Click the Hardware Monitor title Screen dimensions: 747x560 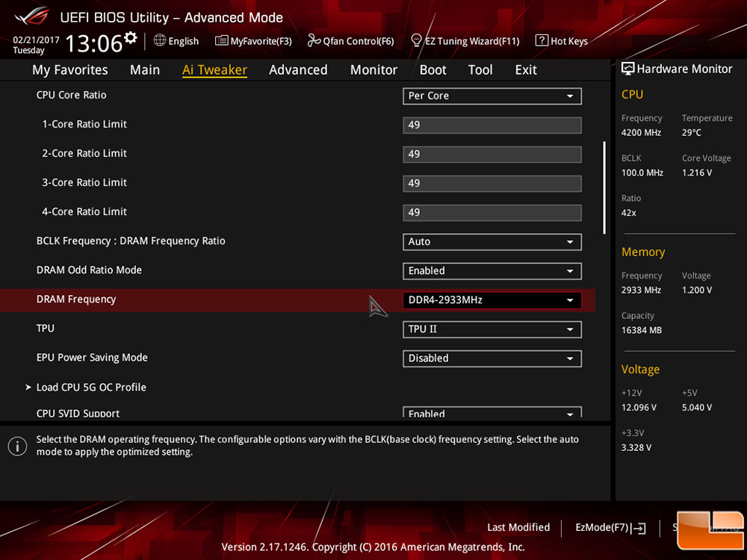684,69
